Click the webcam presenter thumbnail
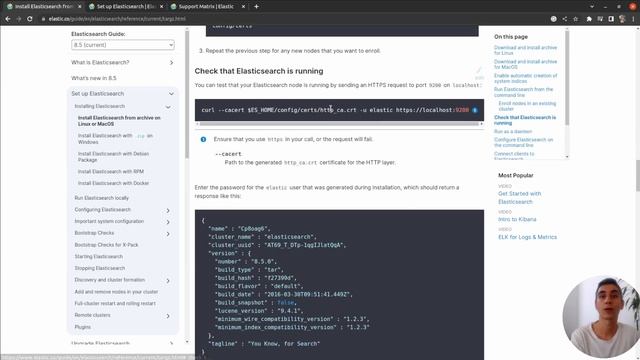 pyautogui.click(x=601, y=317)
